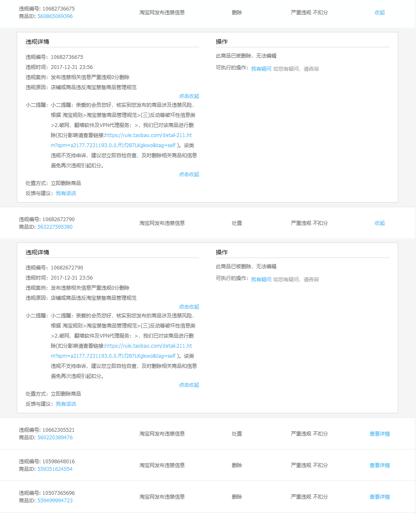420x515 pixels.
Task: Click 我有话说 feedback link for violation 10682736675
Action: click(x=66, y=193)
